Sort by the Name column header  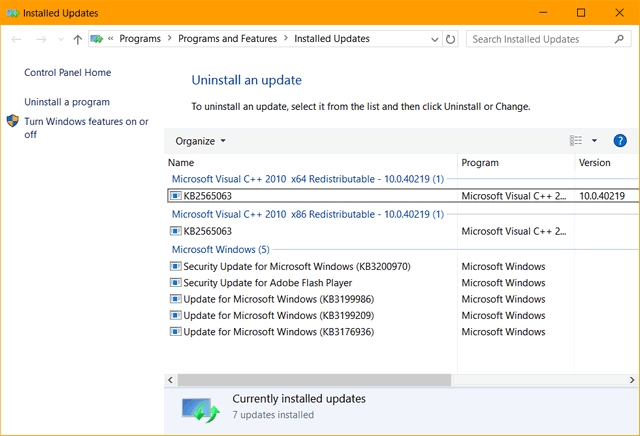point(181,162)
